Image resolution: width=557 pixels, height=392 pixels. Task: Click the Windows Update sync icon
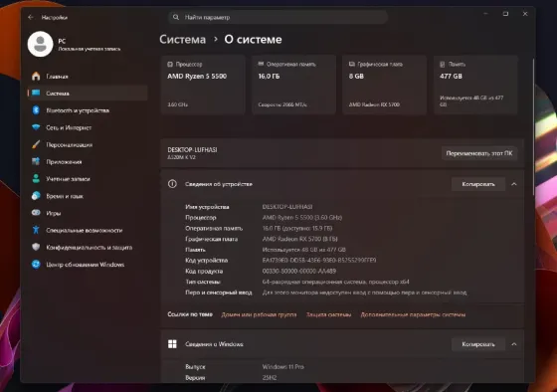[x=36, y=264]
